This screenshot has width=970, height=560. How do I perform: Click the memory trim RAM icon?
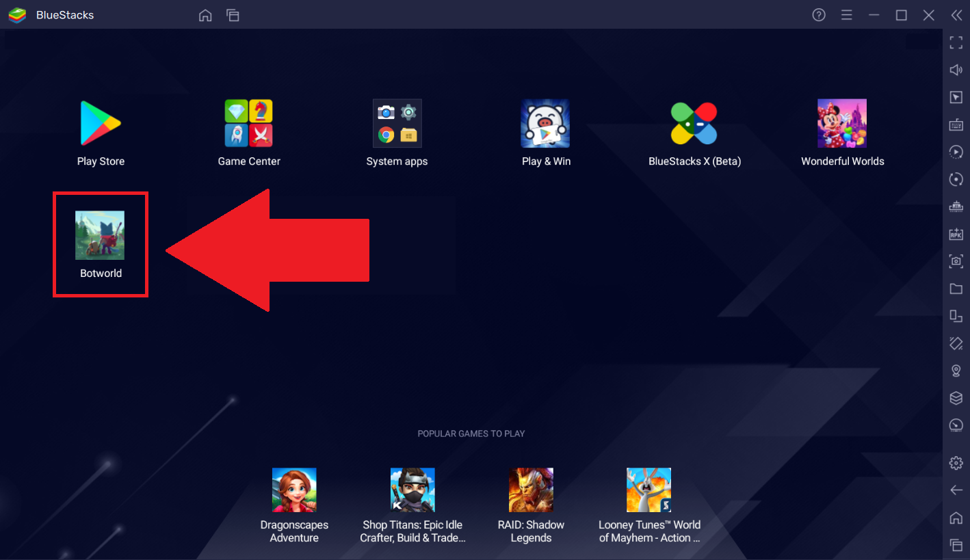[x=956, y=206]
